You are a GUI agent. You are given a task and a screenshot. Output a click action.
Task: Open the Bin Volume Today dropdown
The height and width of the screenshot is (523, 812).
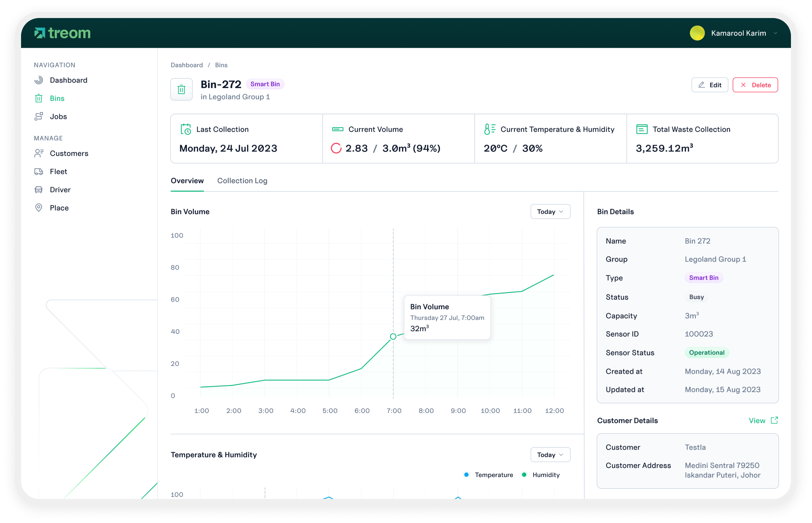coord(550,212)
